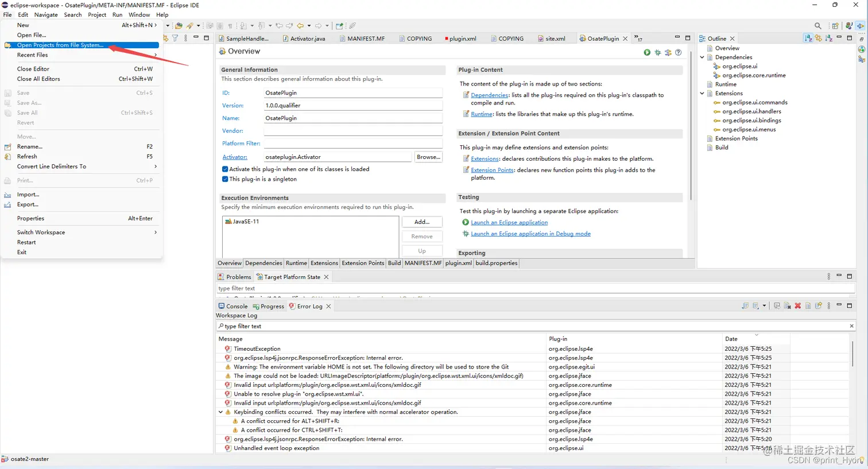Screen dimensions: 868x469
Task: Open help icon in Overview header
Action: (x=679, y=52)
